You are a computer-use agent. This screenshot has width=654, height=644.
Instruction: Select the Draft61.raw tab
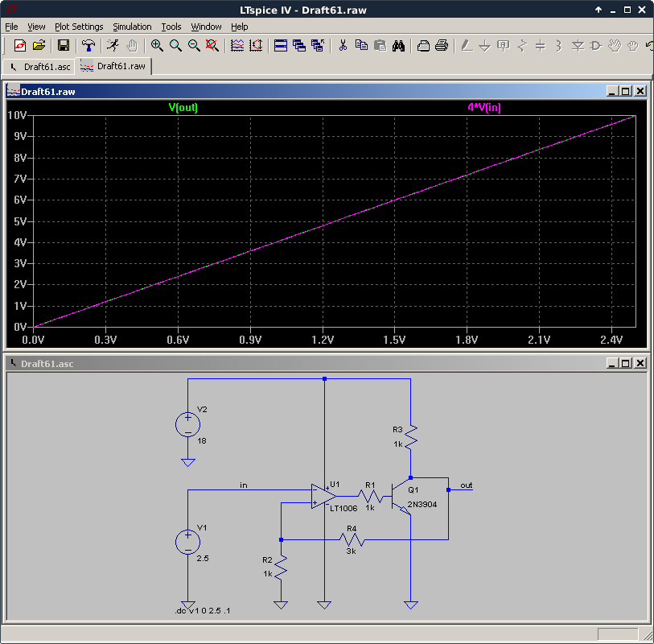[x=113, y=66]
